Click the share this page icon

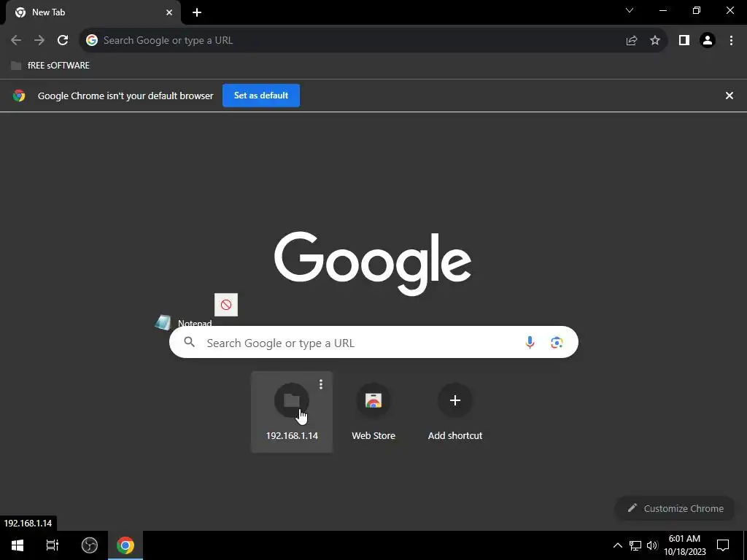(632, 41)
